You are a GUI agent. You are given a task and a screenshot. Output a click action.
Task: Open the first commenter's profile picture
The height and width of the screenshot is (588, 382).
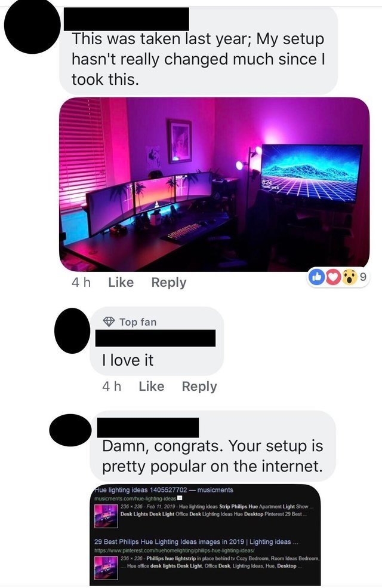pos(32,26)
